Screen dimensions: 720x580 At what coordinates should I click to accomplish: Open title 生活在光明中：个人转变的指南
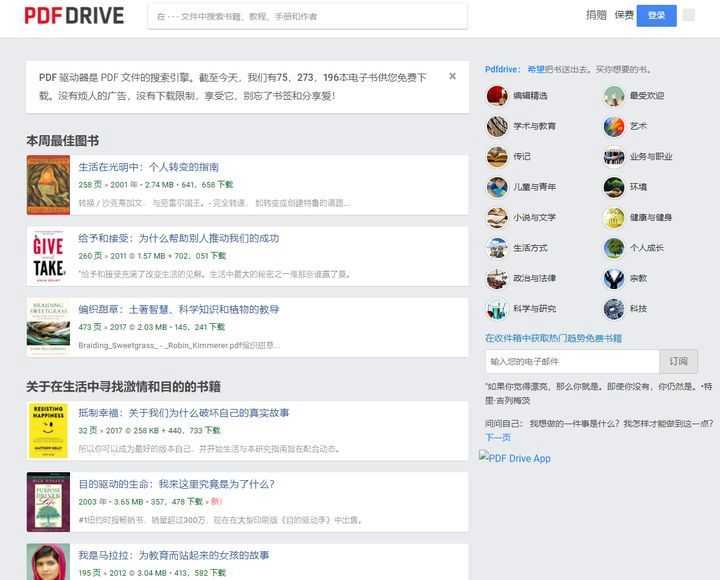pos(148,167)
